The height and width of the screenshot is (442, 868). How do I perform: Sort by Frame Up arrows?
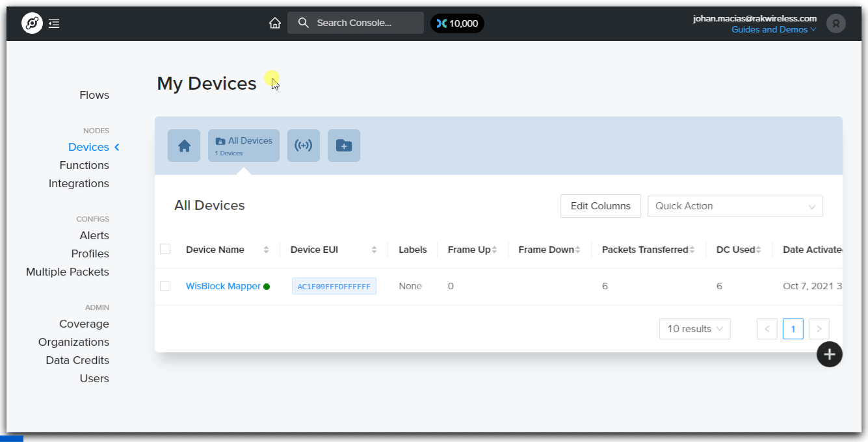(x=494, y=250)
